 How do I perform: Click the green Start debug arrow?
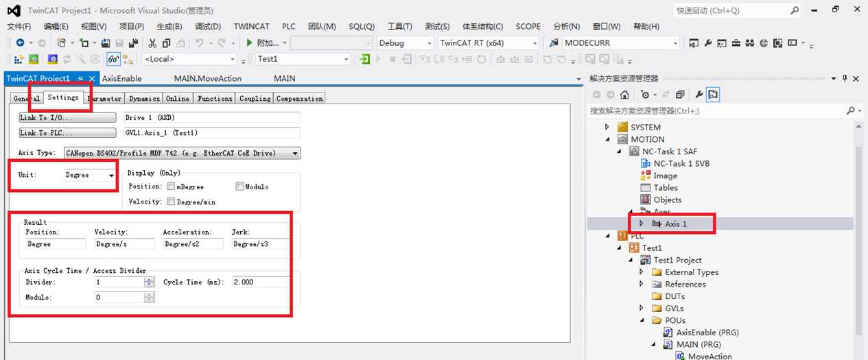click(250, 43)
